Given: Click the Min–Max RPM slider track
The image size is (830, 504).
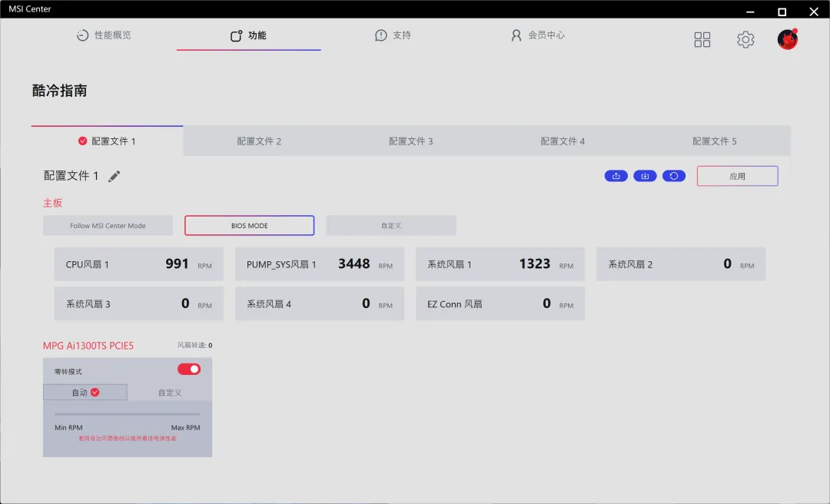Looking at the screenshot, I should pyautogui.click(x=127, y=414).
